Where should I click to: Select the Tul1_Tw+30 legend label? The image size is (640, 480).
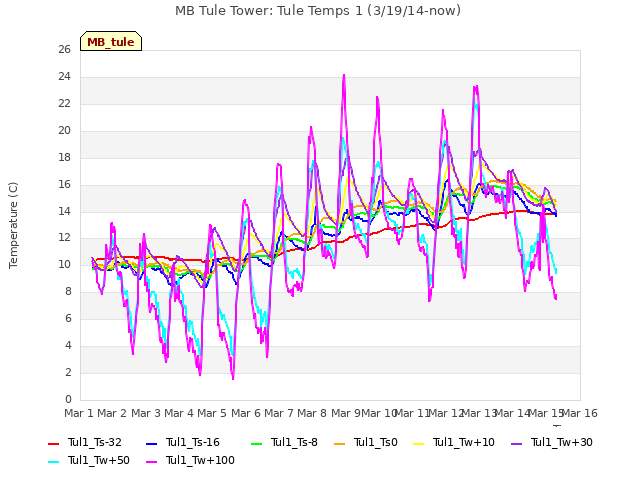[x=562, y=442]
